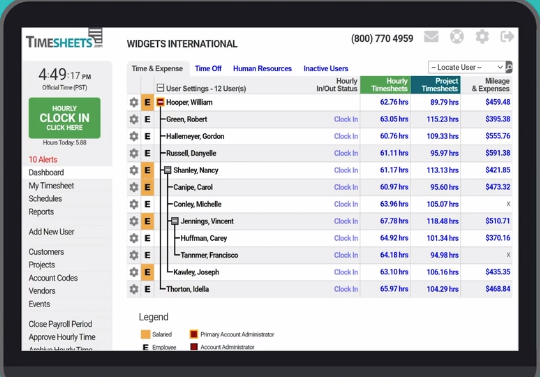Image resolution: width=540 pixels, height=378 pixels.
Task: Collapse Hooper, William's team tree
Action: [x=160, y=102]
